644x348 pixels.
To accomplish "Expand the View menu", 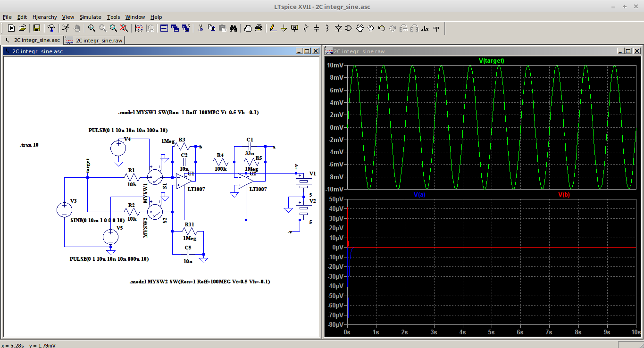I will (68, 17).
